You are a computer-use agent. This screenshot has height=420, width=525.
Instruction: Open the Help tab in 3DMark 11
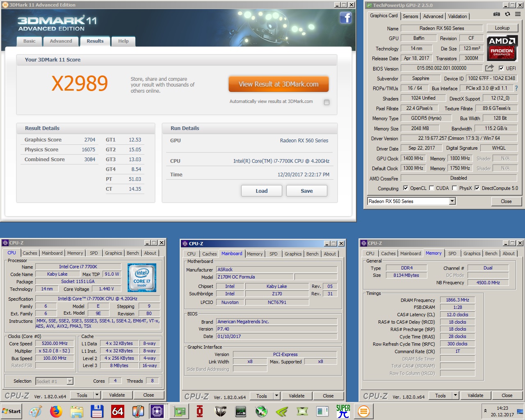[123, 41]
